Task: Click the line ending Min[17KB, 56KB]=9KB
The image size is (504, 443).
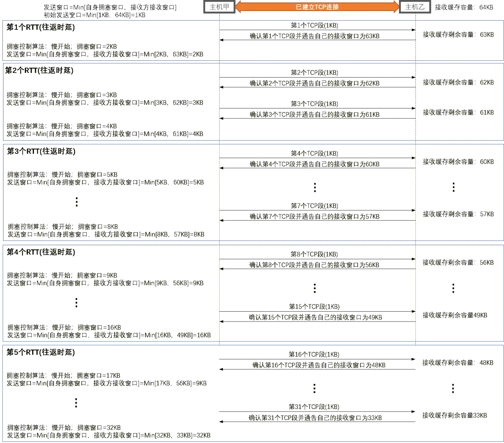Action: [107, 383]
